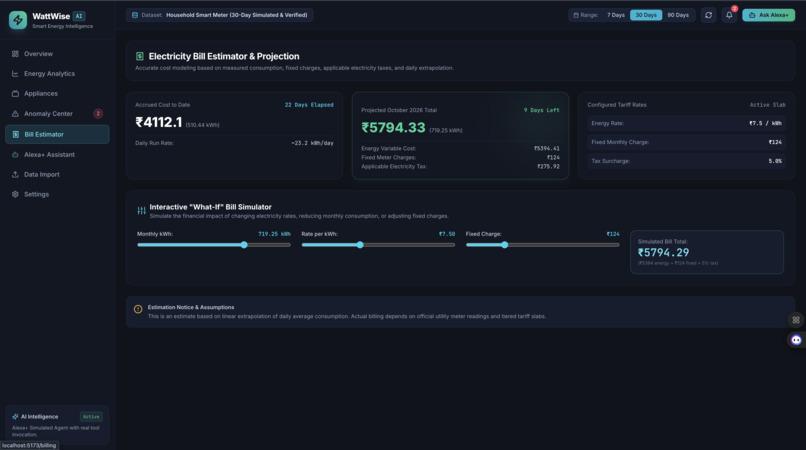Click the Data Import upload icon

click(15, 174)
